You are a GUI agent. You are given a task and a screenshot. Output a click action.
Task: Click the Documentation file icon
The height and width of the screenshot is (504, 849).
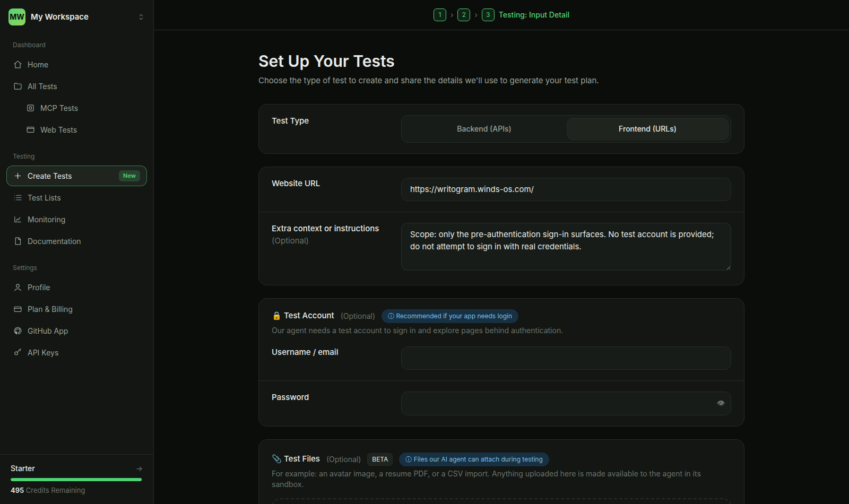[x=18, y=241]
